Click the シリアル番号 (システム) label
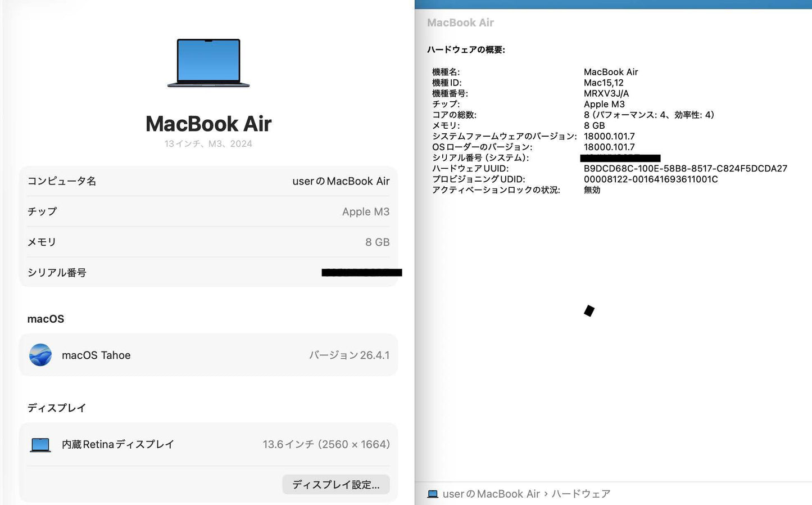The image size is (812, 505). (x=480, y=158)
